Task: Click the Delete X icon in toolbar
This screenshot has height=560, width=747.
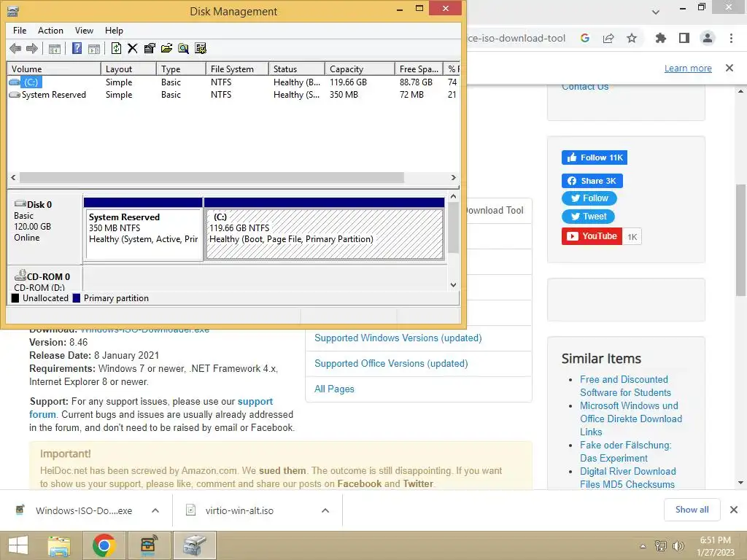Action: coord(133,48)
